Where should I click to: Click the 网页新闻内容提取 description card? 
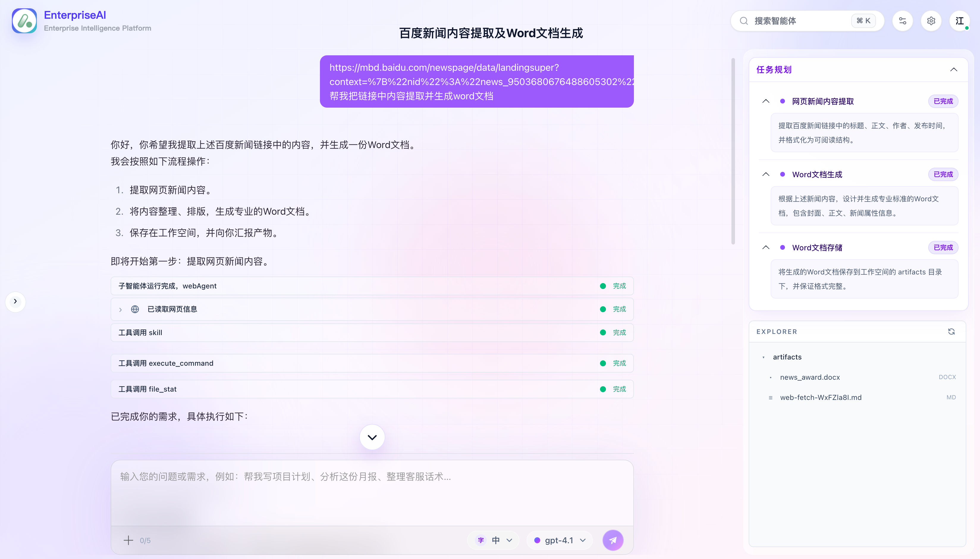[864, 133]
